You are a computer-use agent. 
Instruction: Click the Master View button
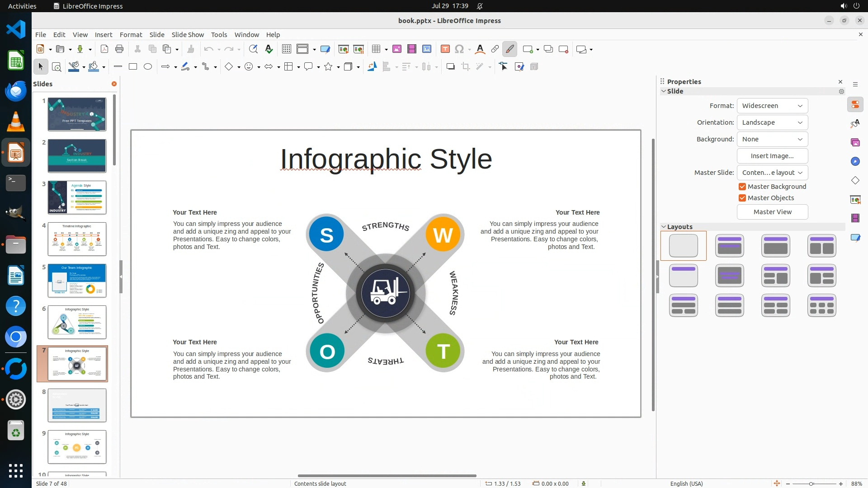[772, 212]
